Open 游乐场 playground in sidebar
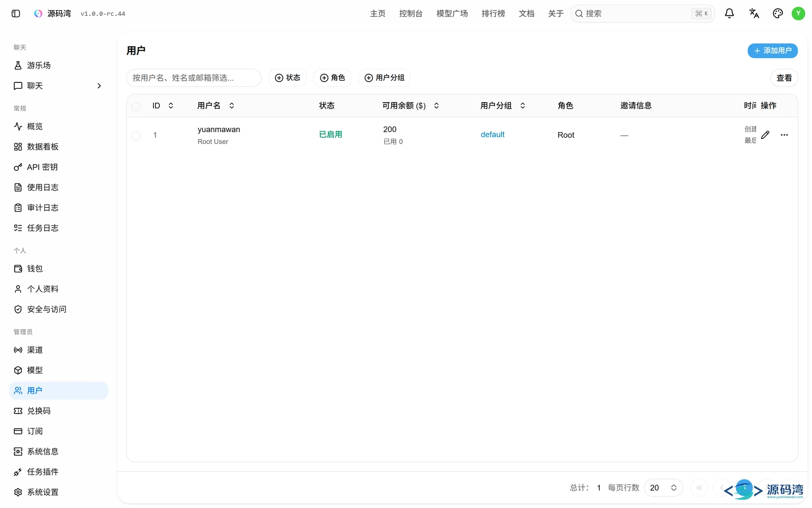This screenshot has height=508, width=812. [58, 66]
